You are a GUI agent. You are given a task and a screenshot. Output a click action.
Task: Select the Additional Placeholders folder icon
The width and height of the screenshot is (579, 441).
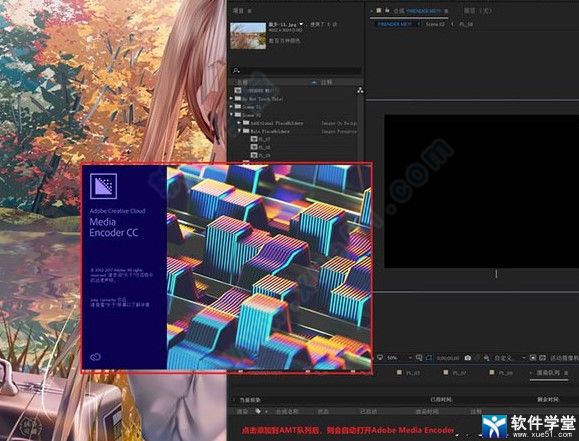coord(246,123)
